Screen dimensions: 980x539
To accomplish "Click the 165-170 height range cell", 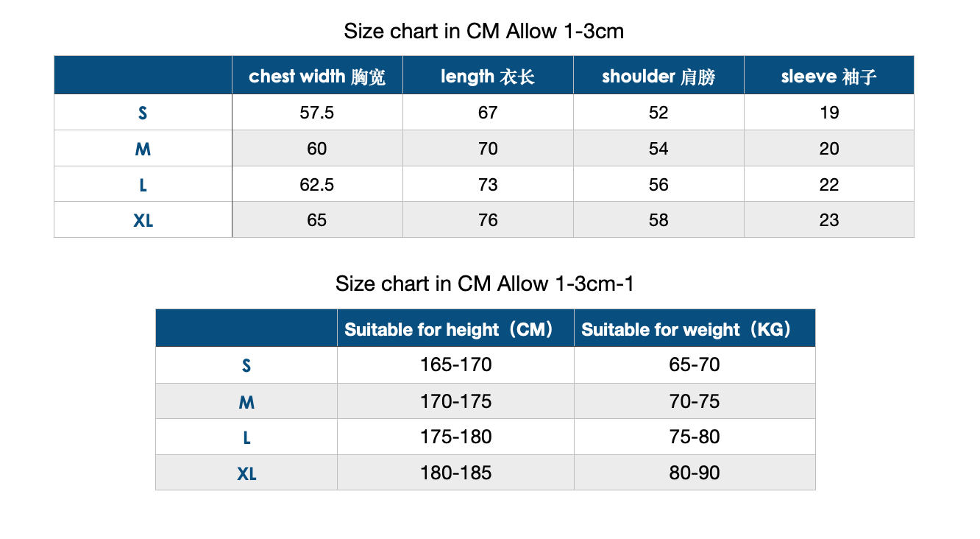I will coord(456,364).
